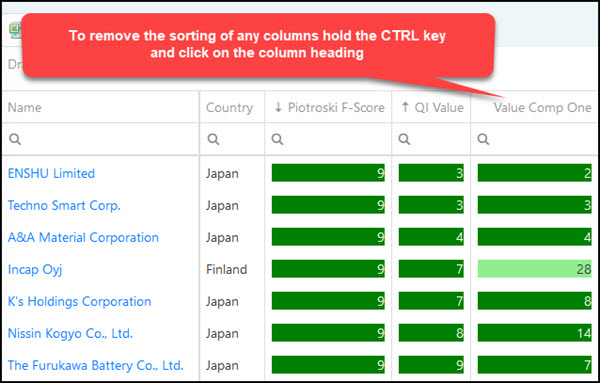The height and width of the screenshot is (383, 600).
Task: Click QI Value 4 for A&A Material Corporation
Action: tap(431, 237)
